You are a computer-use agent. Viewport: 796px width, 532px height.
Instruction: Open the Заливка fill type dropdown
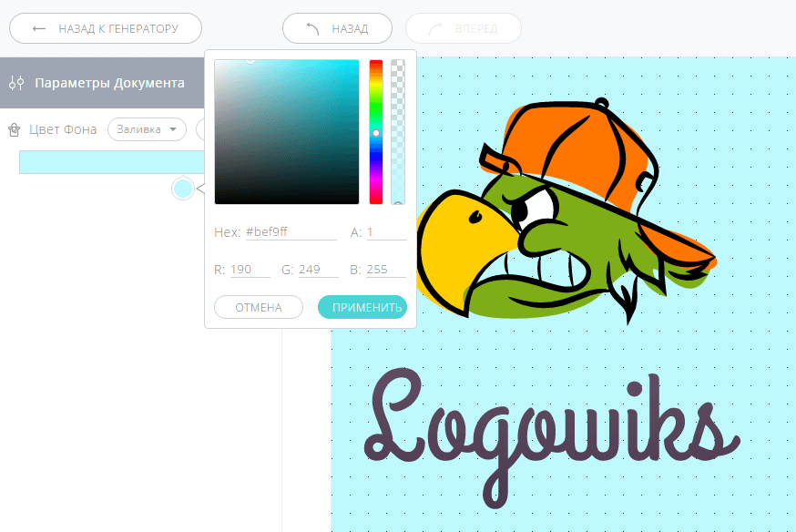click(x=147, y=129)
